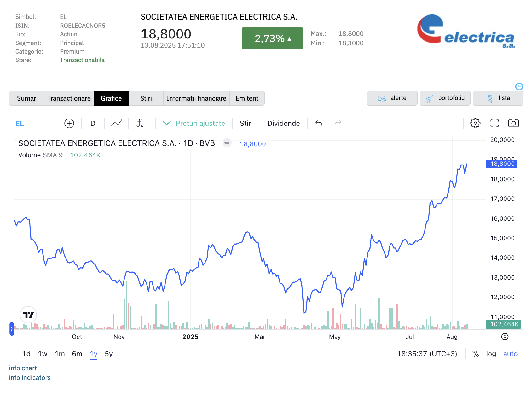This screenshot has height=394, width=532.
Task: Select the 1w time range
Action: coord(43,354)
